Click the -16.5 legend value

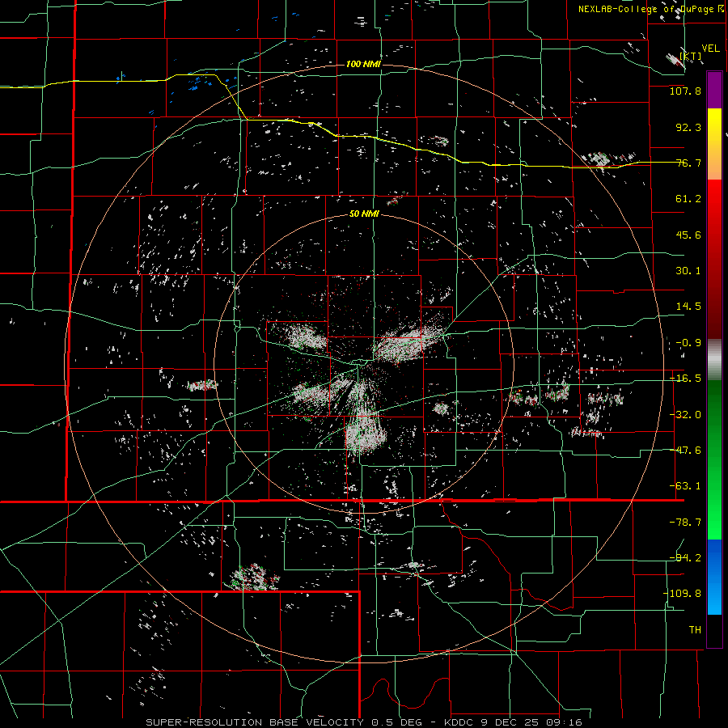click(685, 379)
